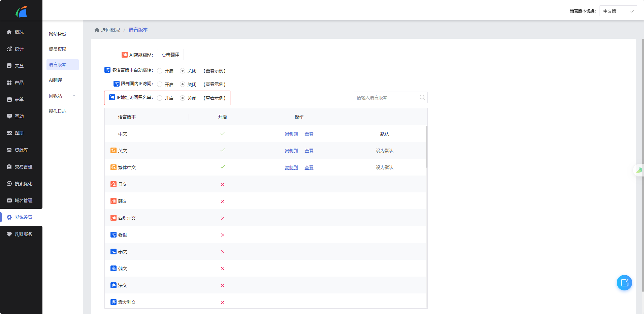Click the clipboard icon beside 表单
644x314 pixels.
coord(9,99)
